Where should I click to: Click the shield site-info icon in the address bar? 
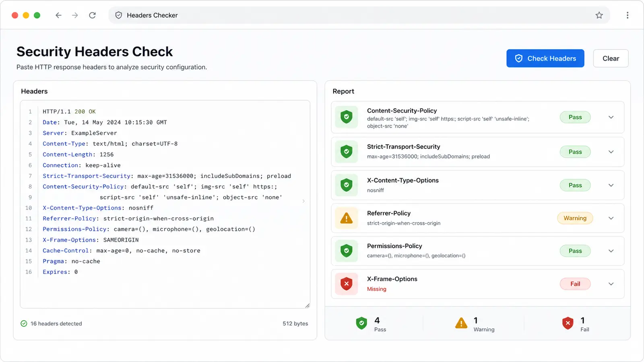pyautogui.click(x=119, y=15)
